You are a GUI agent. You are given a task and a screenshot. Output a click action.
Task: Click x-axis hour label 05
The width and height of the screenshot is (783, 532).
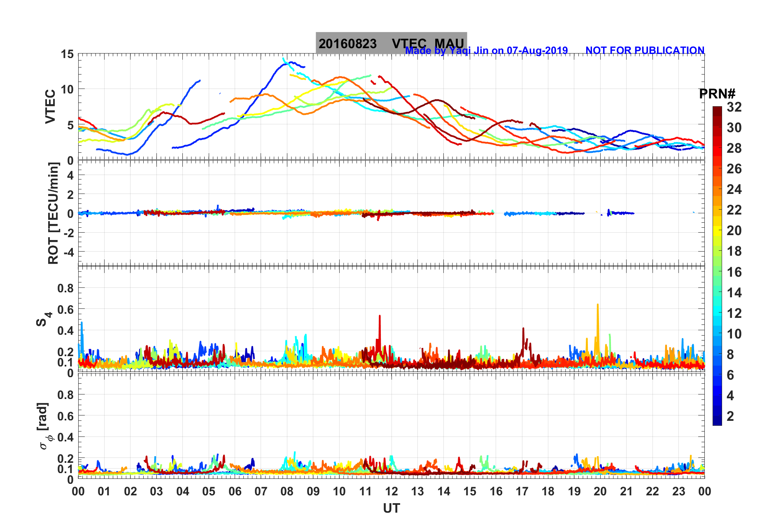coord(209,491)
